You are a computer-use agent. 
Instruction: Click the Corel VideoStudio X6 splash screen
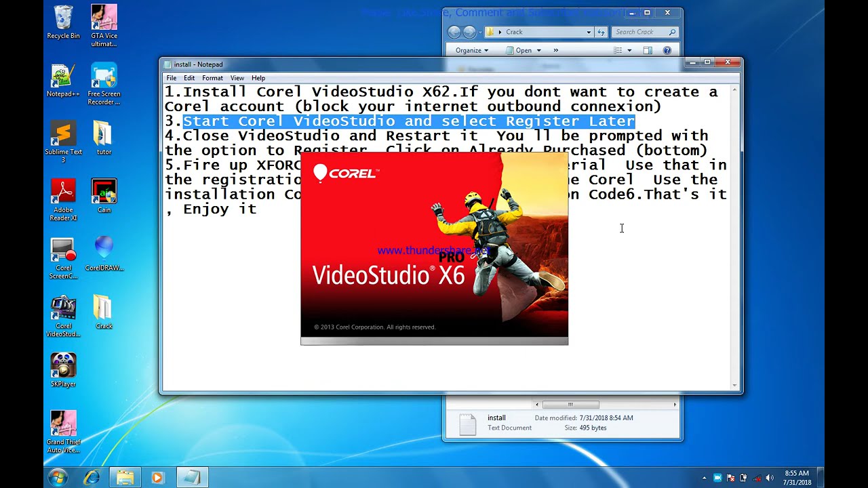pos(434,248)
